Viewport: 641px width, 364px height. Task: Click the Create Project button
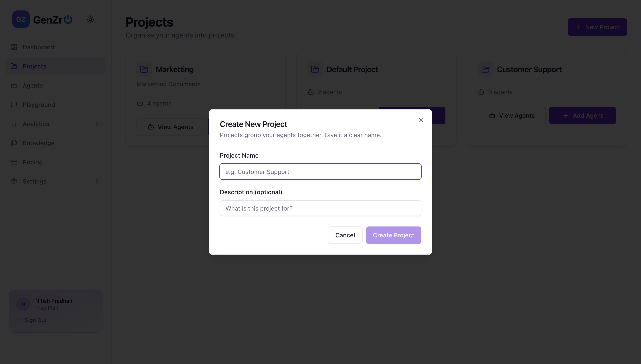[393, 235]
